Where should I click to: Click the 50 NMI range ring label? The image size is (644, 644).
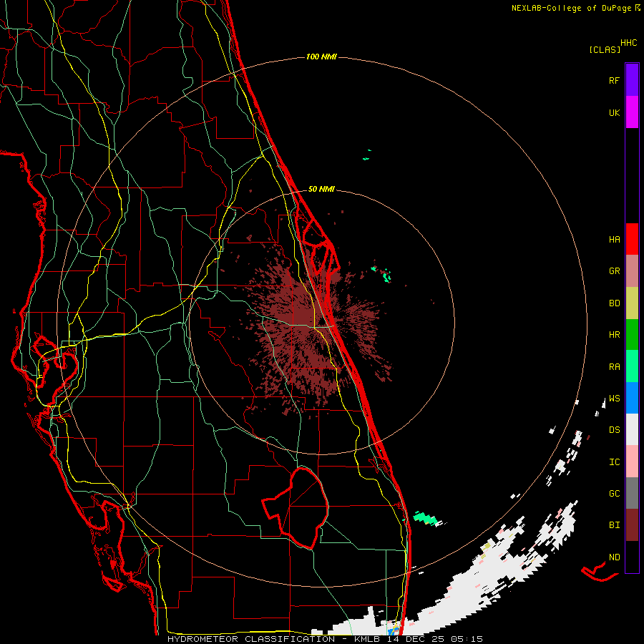321,190
